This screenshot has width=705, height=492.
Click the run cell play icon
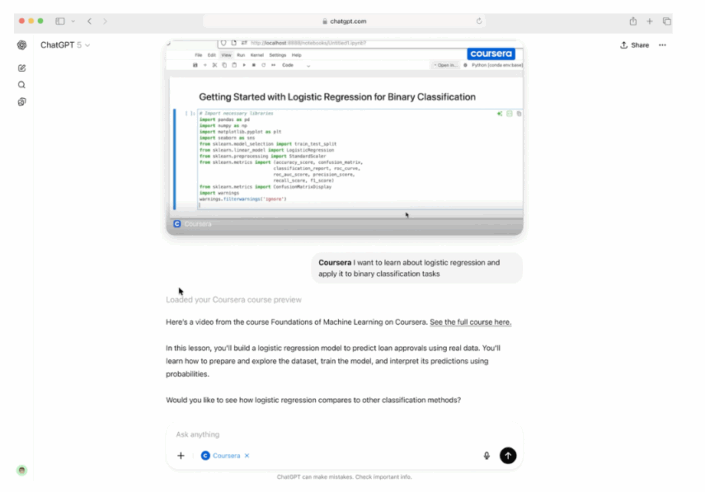(244, 65)
